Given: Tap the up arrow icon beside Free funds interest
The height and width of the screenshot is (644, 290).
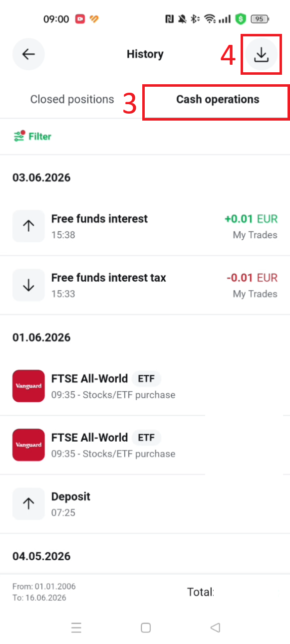Looking at the screenshot, I should (28, 226).
